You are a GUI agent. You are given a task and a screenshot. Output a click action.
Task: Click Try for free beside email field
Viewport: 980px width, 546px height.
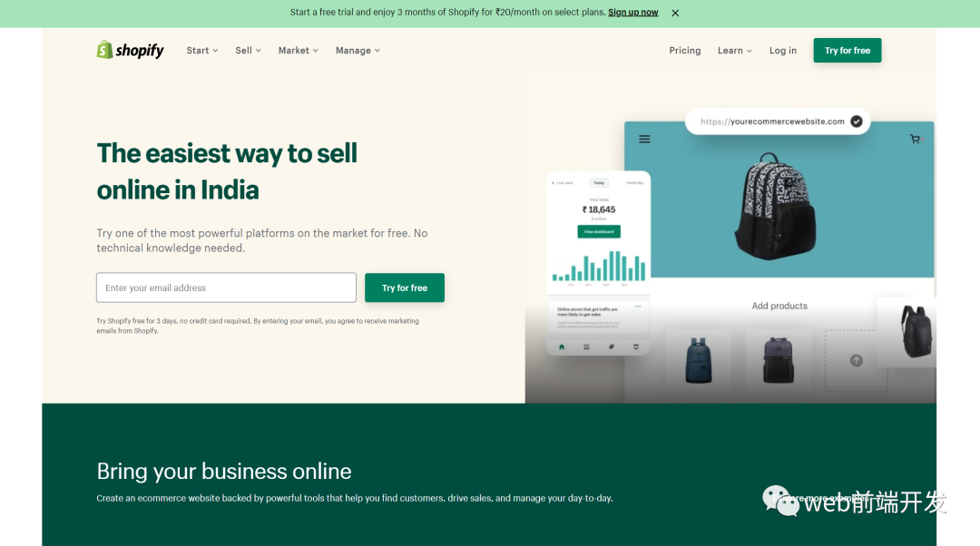click(x=405, y=288)
